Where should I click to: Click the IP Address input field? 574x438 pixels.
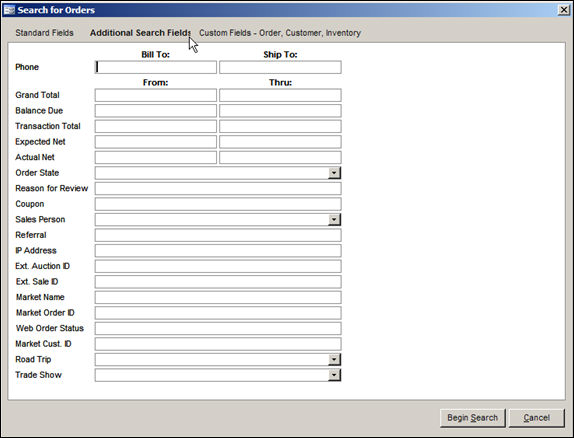click(x=218, y=250)
